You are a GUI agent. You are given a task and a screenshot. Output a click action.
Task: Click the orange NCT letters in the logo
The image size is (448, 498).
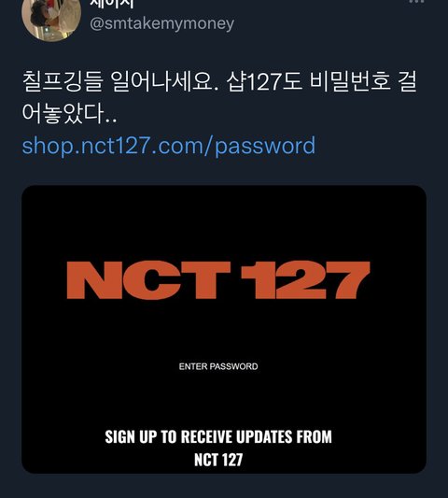[x=148, y=280]
